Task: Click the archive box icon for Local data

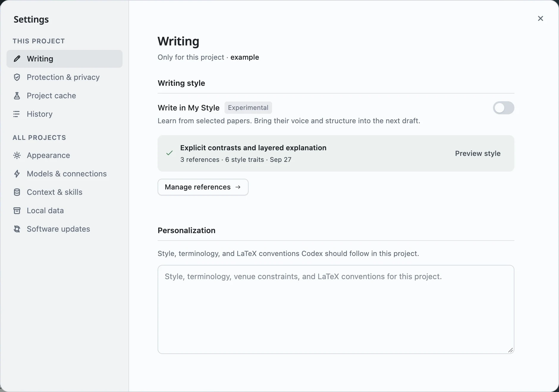Action: click(x=17, y=211)
